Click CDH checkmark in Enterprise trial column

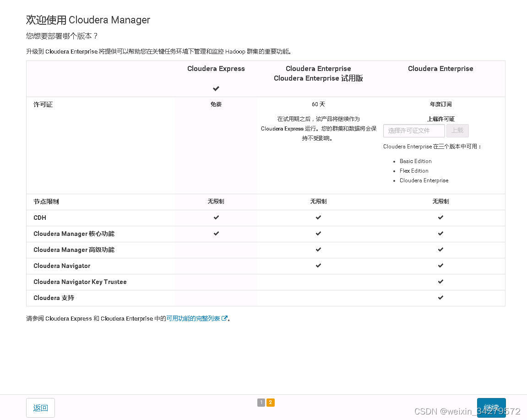tap(318, 218)
